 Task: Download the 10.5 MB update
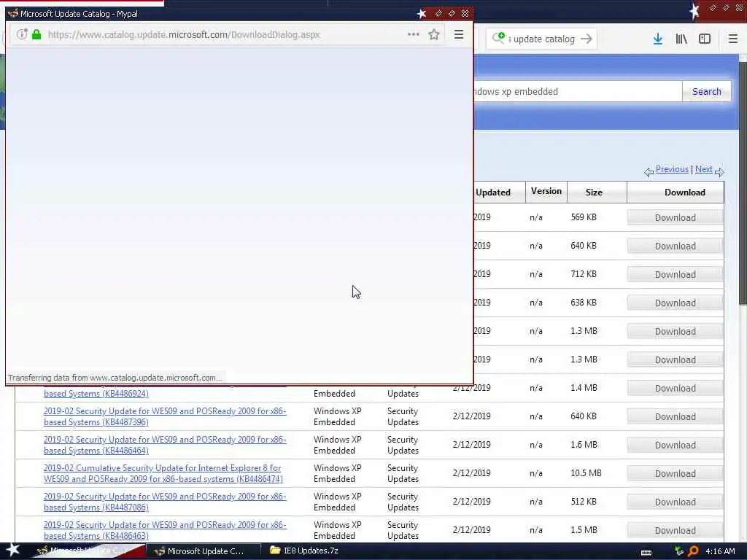[675, 473]
